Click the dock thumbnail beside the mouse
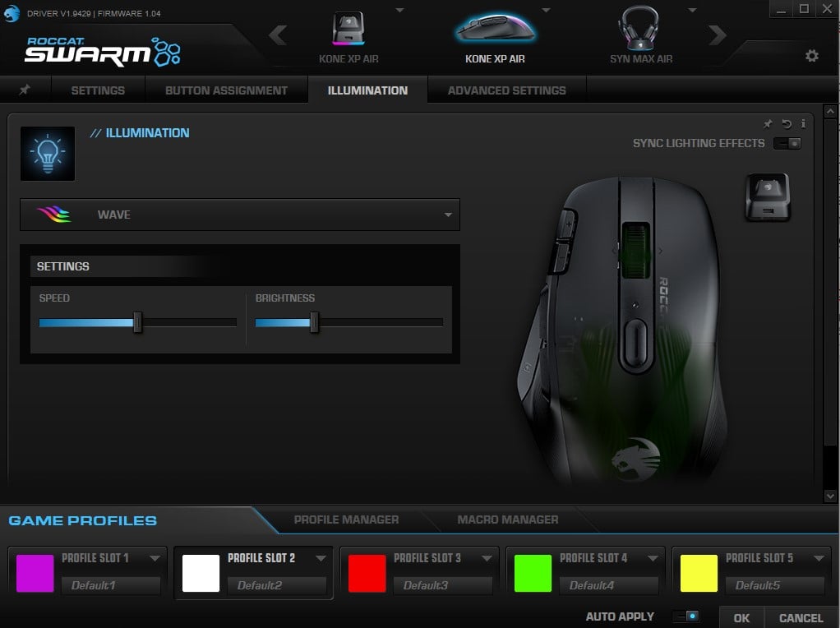The image size is (840, 628). [768, 197]
